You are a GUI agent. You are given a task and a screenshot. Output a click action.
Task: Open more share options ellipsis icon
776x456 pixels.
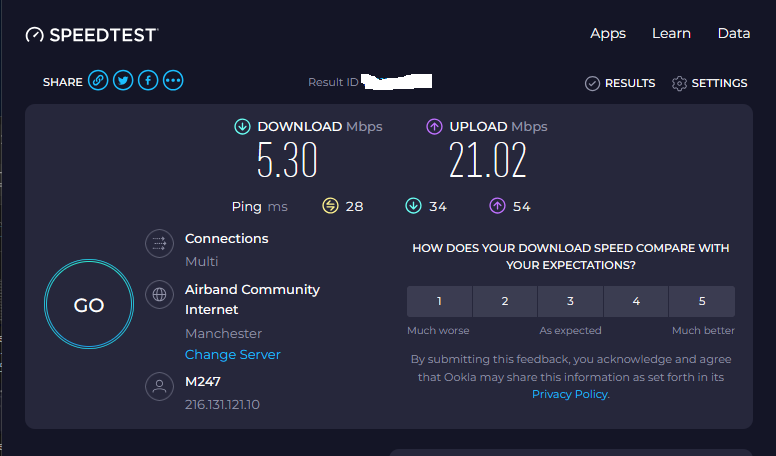173,80
